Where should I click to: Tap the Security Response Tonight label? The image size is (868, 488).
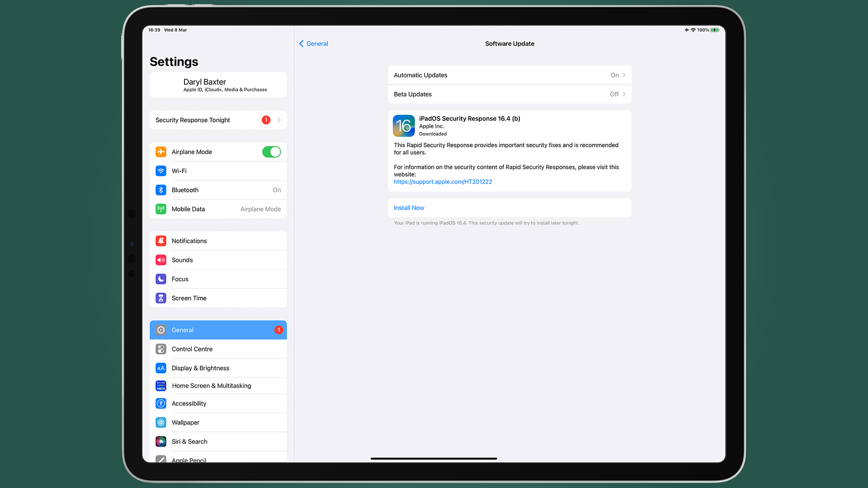point(193,120)
